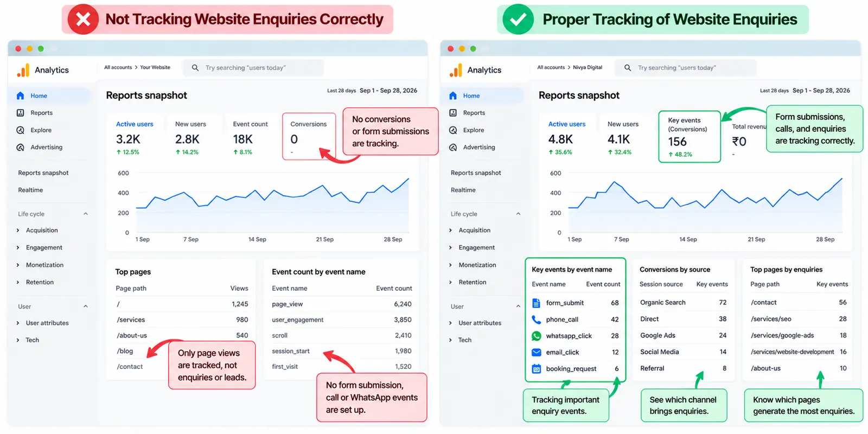
Task: Click Home icon in Your Website sidebar
Action: click(21, 96)
